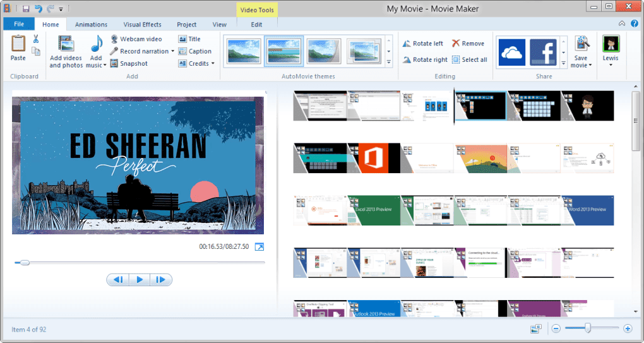Click the thumbnail size icon in status bar
Screen dimensions: 644x343
coord(535,328)
